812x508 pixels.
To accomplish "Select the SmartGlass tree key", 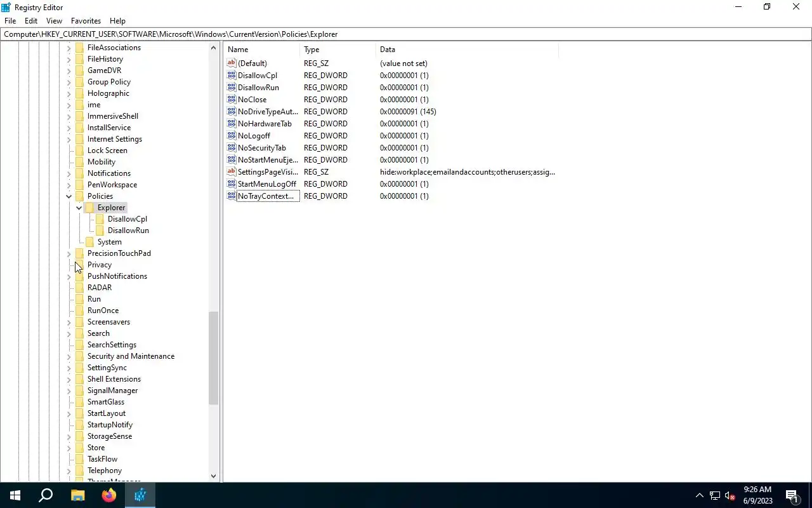I will tap(106, 402).
